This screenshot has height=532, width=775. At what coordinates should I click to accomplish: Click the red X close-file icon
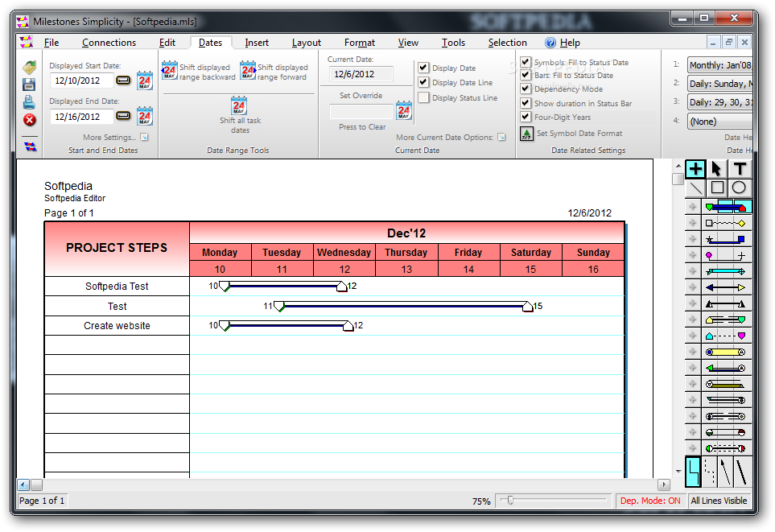coord(30,120)
